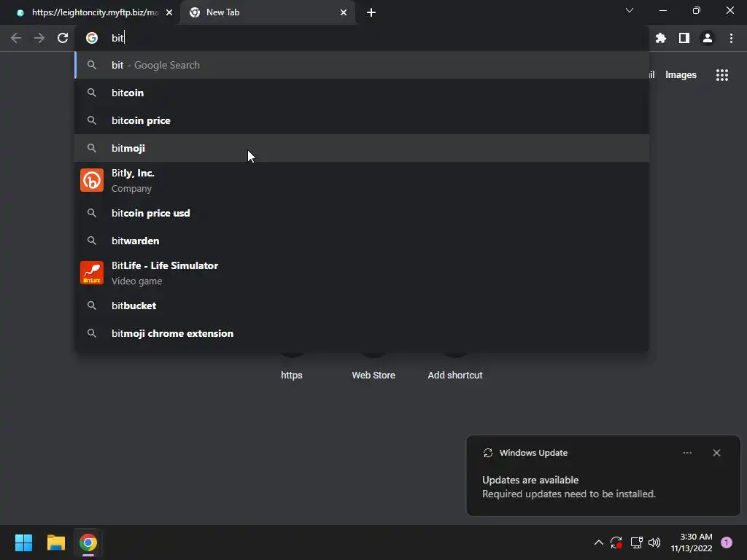Screen dimensions: 747x560
Task: Pick the 'bitmoji' suggestion
Action: coord(362,148)
